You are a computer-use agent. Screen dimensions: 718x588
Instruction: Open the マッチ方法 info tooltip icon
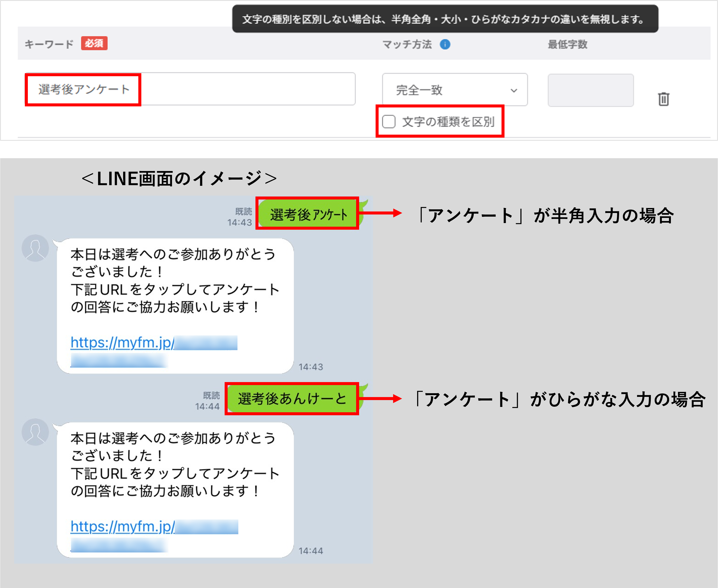click(445, 44)
